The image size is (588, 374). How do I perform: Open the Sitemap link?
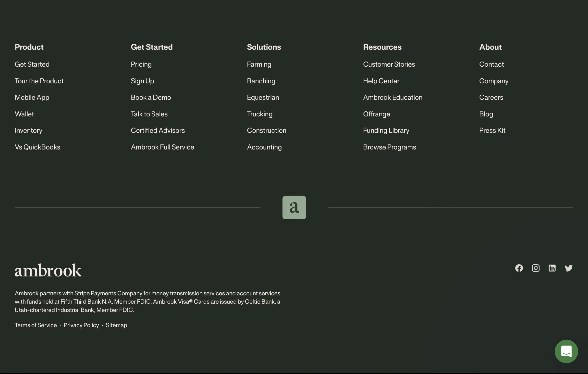click(x=116, y=325)
